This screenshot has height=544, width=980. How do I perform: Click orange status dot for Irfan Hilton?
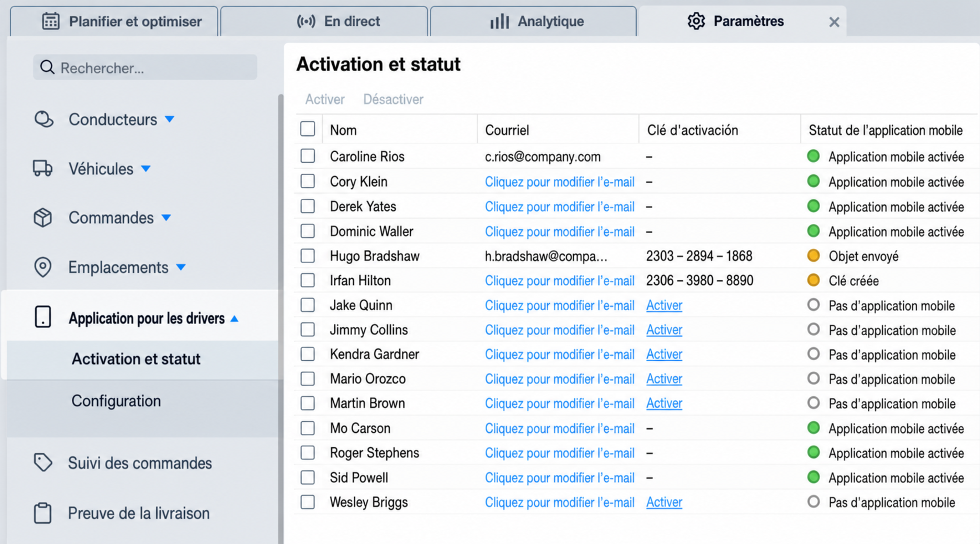814,280
